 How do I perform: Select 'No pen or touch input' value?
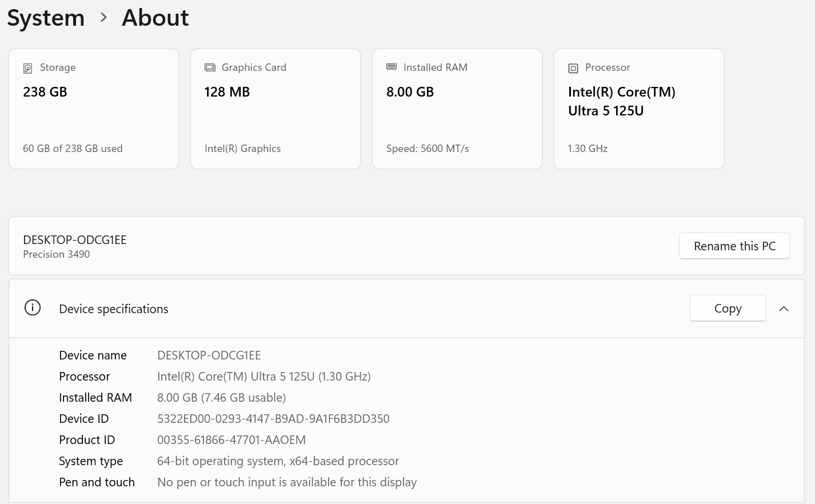287,482
